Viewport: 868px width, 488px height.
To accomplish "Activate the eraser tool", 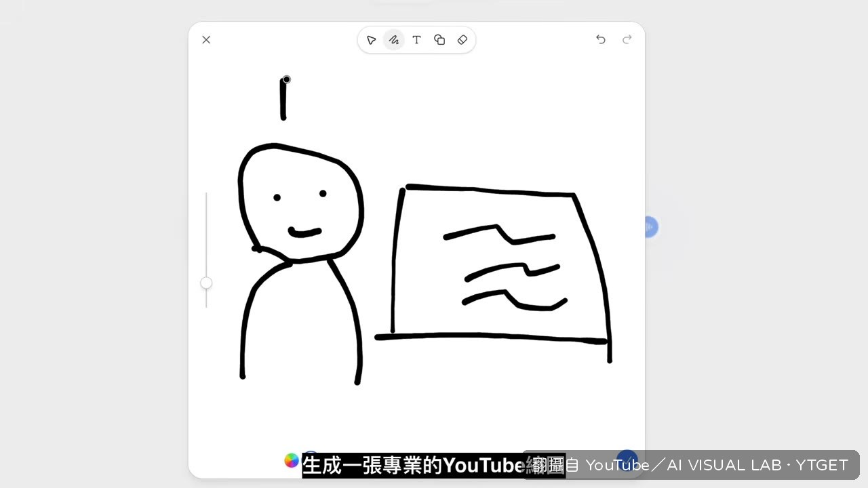I will pyautogui.click(x=462, y=40).
